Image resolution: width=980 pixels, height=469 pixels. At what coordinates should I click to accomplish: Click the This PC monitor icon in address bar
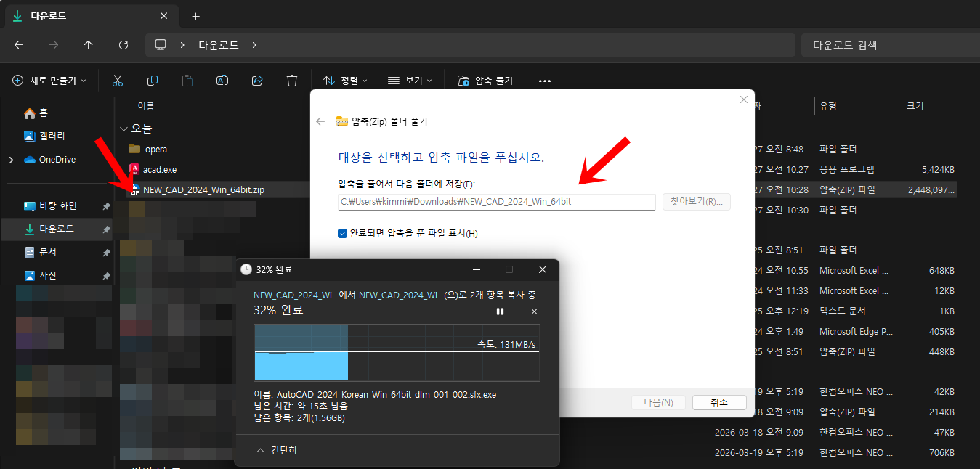click(x=161, y=45)
